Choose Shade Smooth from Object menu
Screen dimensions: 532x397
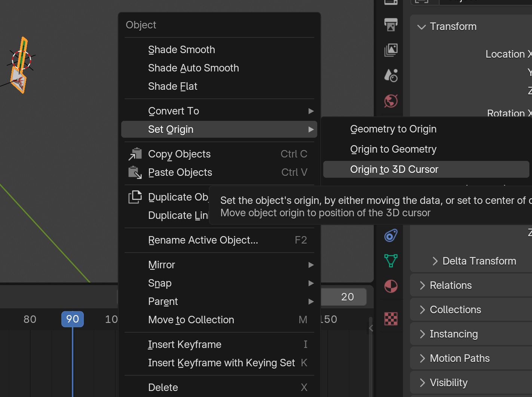pos(219,49)
